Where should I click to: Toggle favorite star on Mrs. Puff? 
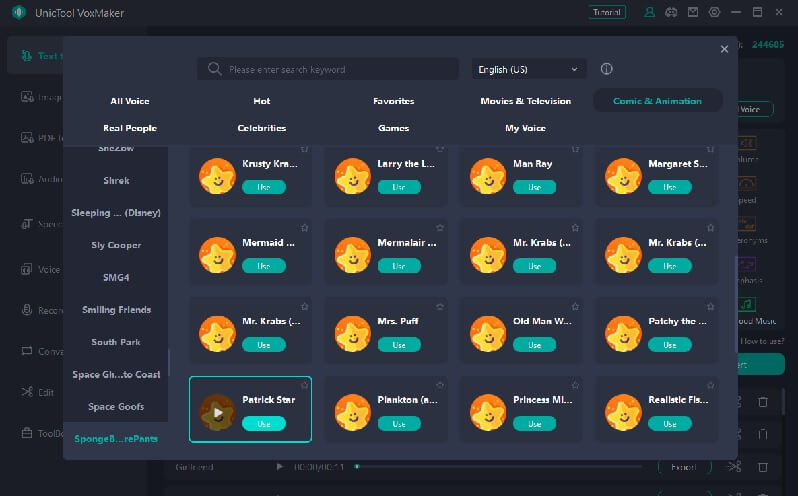point(439,307)
